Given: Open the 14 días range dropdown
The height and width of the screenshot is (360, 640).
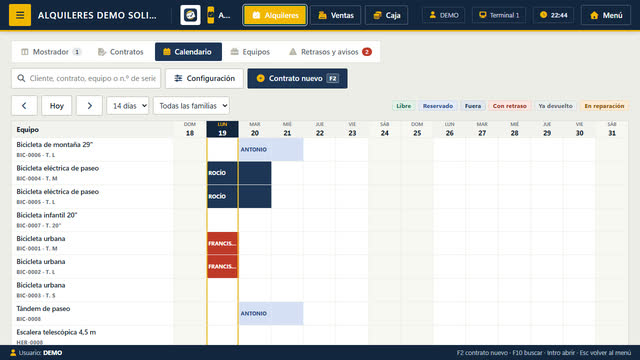Looking at the screenshot, I should [x=128, y=106].
